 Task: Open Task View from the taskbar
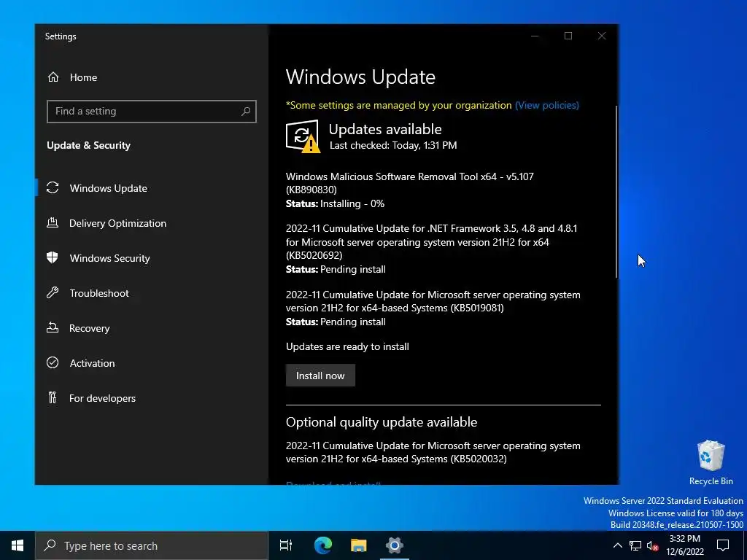pyautogui.click(x=286, y=545)
